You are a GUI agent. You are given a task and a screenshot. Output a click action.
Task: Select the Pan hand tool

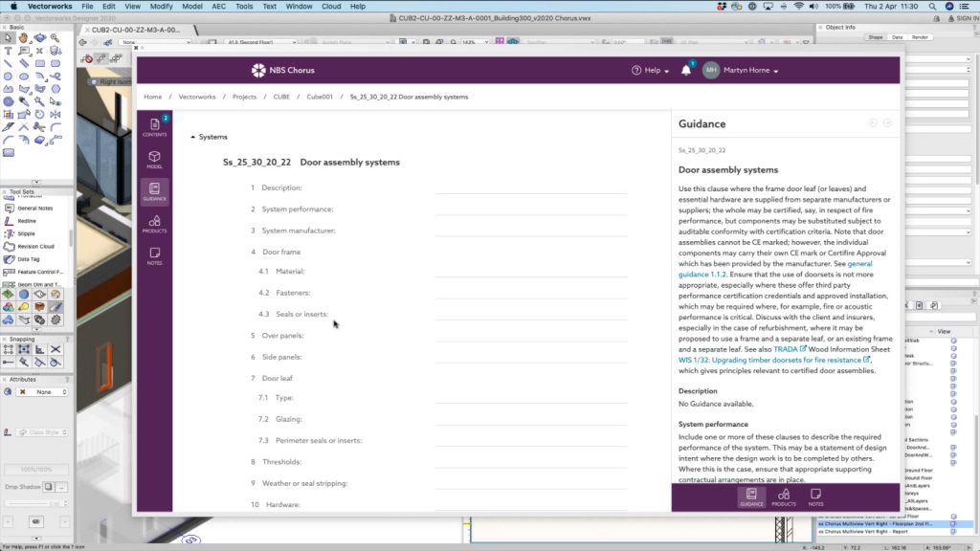click(24, 38)
